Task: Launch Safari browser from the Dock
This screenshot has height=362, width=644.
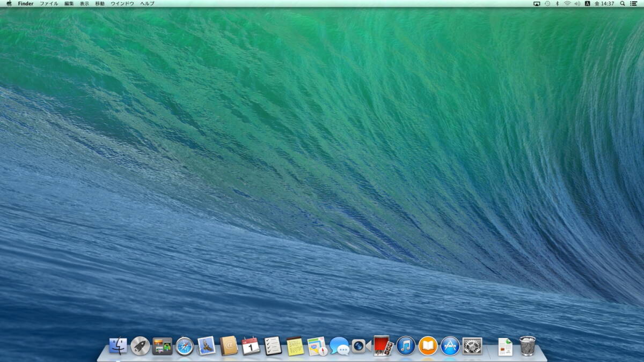Action: tap(185, 346)
